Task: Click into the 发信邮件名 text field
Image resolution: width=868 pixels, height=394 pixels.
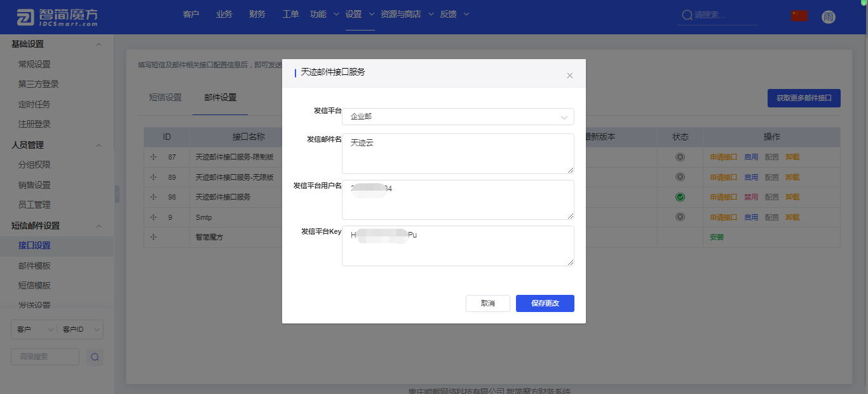Action: (x=458, y=153)
